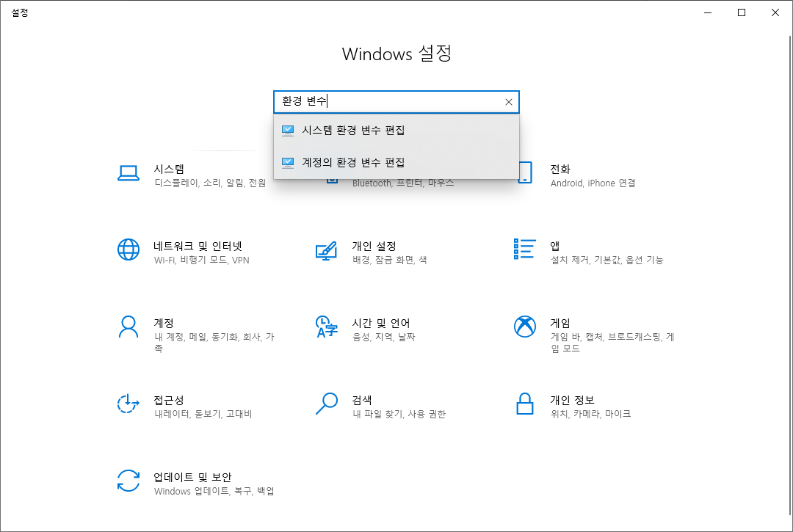Select 시스템 환경 변수 편집 suggestion
The image size is (793, 532).
(x=396, y=131)
